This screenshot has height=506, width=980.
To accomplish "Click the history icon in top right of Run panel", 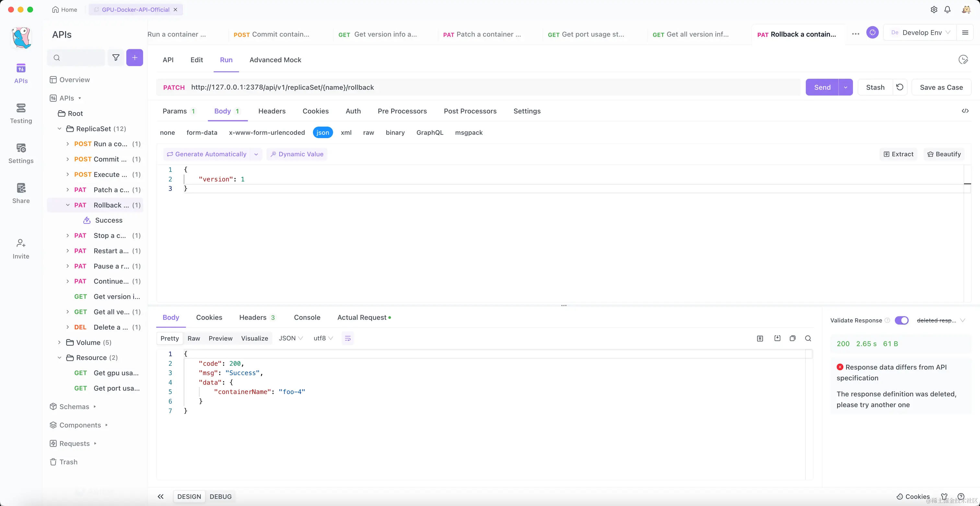I will coord(963,60).
